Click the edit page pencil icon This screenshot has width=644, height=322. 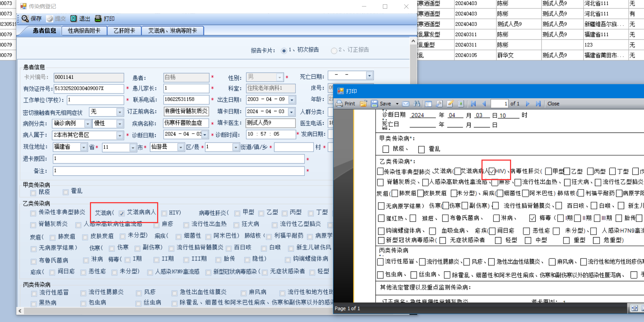pos(450,104)
